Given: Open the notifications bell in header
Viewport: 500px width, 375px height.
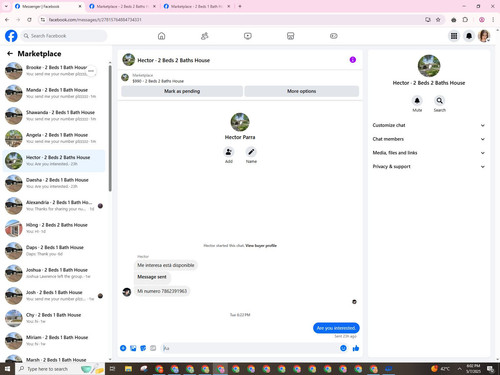Looking at the screenshot, I should pos(469,36).
